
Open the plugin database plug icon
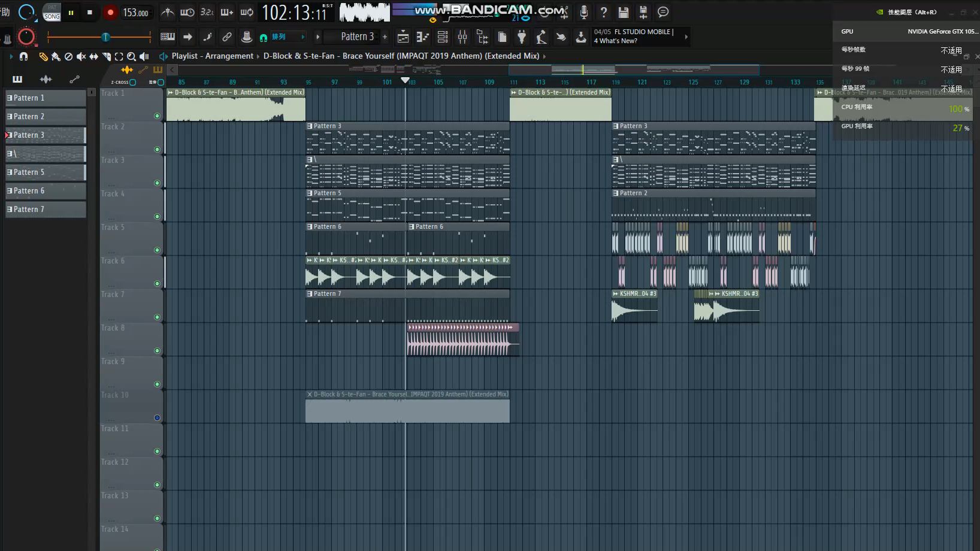tap(522, 37)
